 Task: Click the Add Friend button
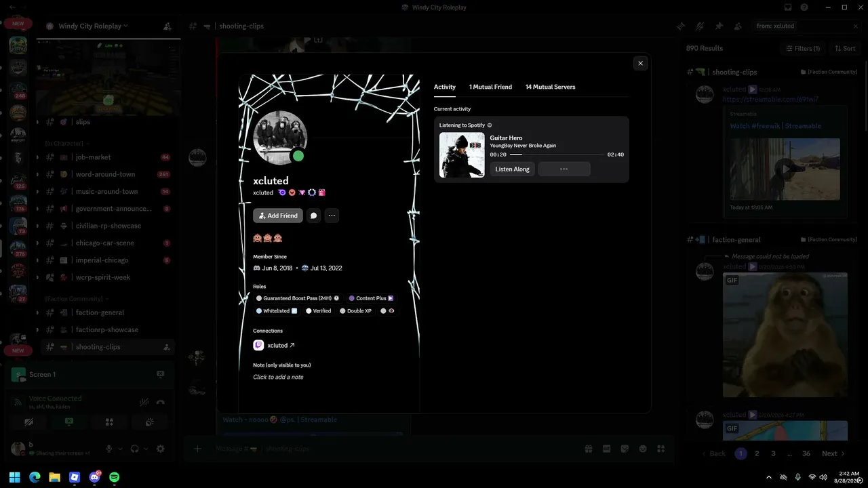click(278, 216)
